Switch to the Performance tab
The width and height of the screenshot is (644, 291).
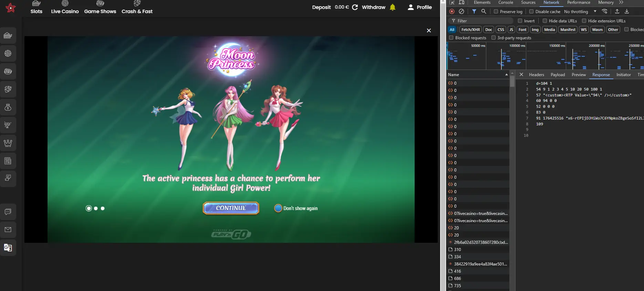coord(579,2)
